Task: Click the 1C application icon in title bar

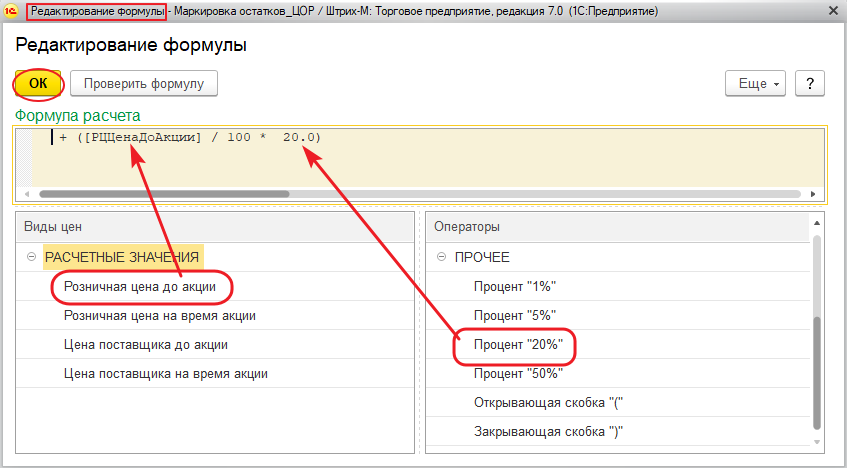Action: click(x=12, y=10)
